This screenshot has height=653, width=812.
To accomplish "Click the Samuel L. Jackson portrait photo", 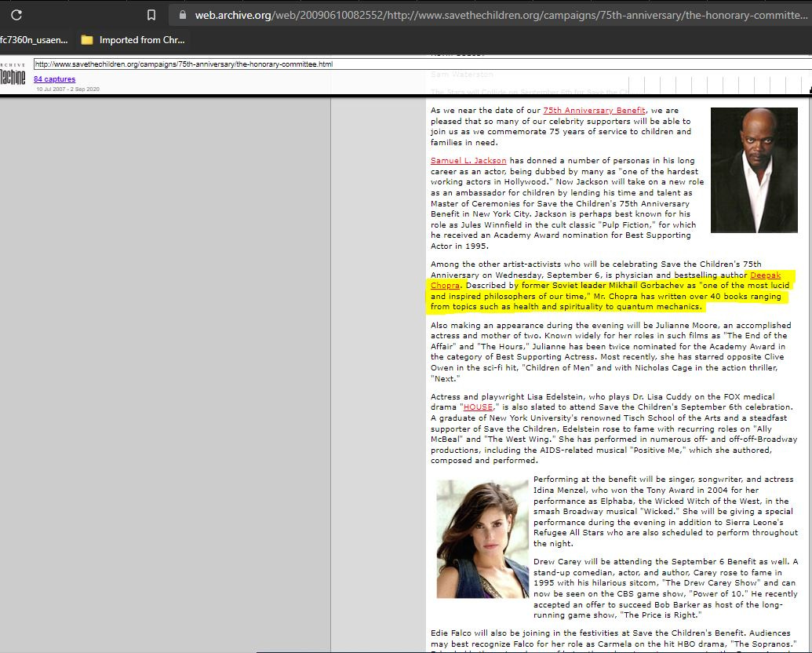I will point(754,170).
